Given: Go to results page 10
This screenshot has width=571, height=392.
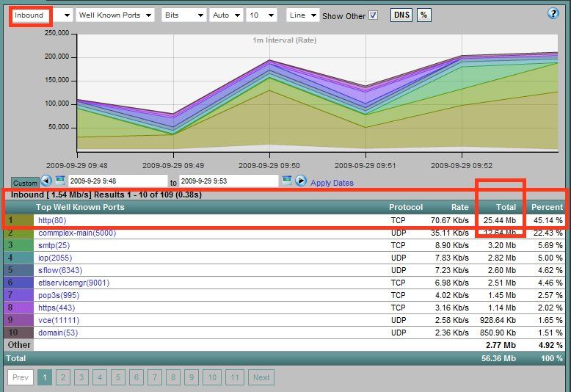Looking at the screenshot, I should pos(212,377).
